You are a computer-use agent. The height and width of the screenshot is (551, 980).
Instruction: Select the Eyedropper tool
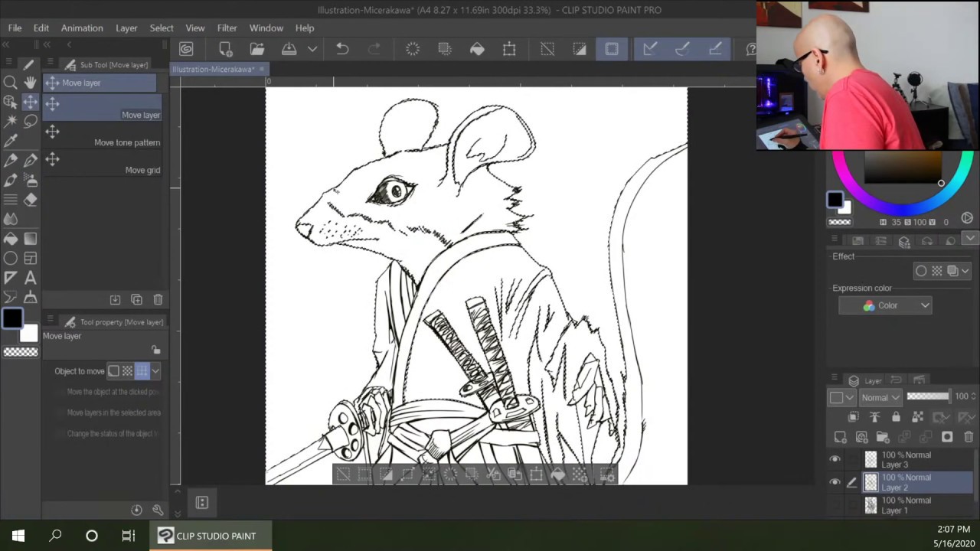(x=11, y=141)
